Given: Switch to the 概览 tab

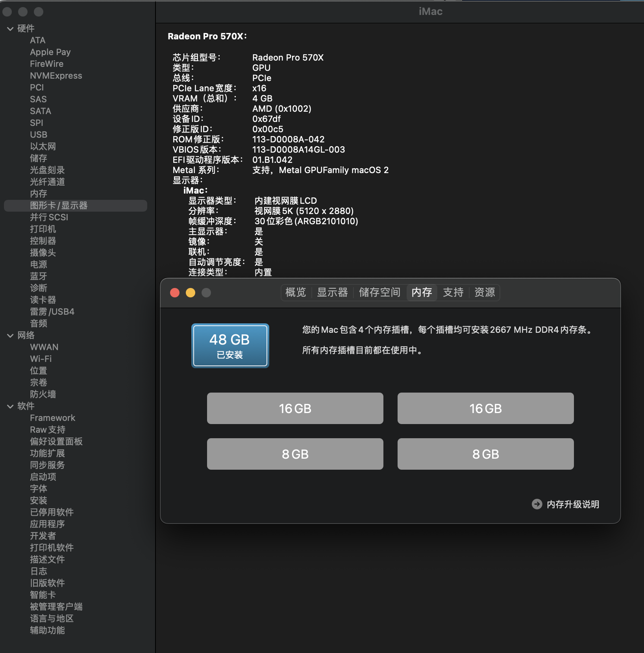Looking at the screenshot, I should coord(296,292).
